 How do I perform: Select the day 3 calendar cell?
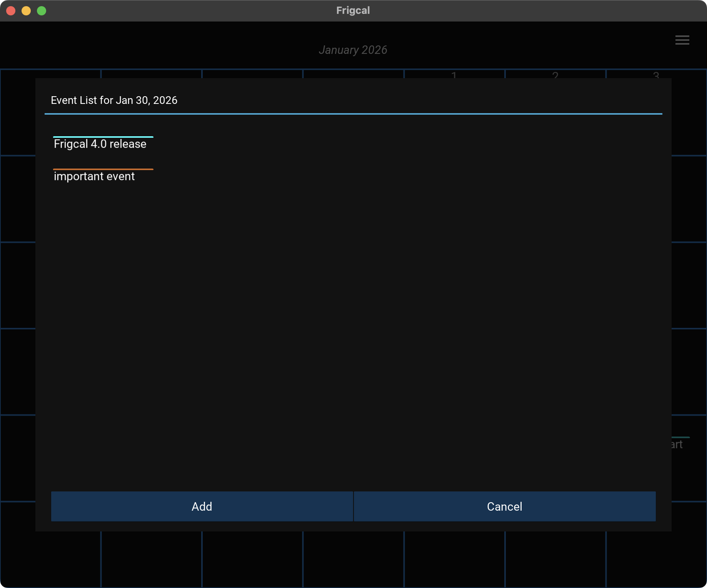(656, 74)
